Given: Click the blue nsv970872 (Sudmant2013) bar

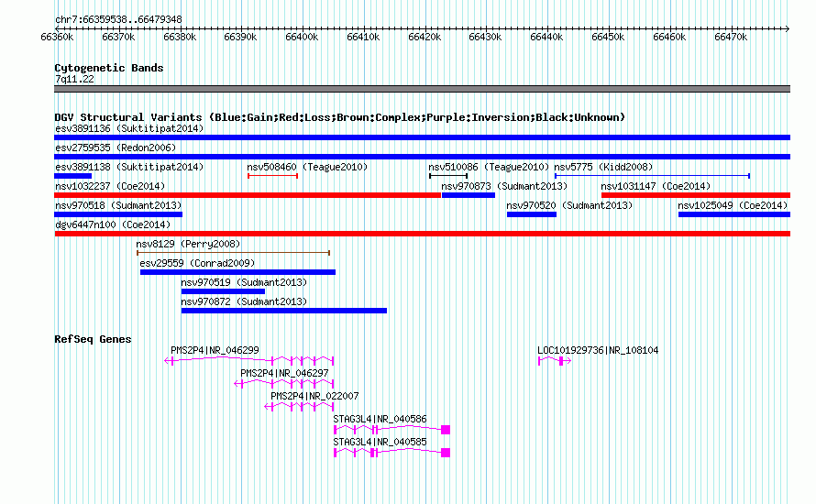Looking at the screenshot, I should pyautogui.click(x=284, y=311).
